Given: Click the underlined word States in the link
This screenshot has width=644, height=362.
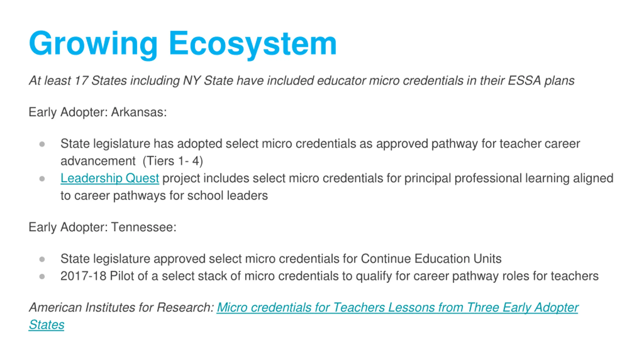Looking at the screenshot, I should pyautogui.click(x=47, y=325).
